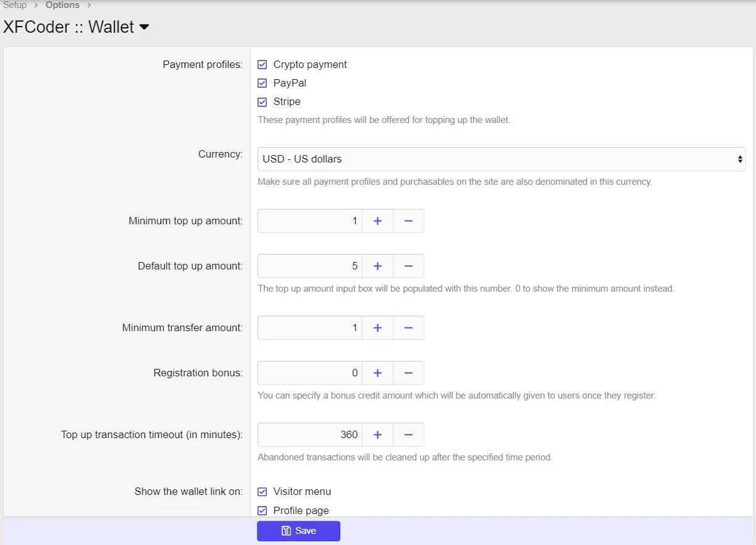Viewport: 756px width, 545px height.
Task: Uncheck Visitor menu under wallet link options
Action: [x=262, y=491]
